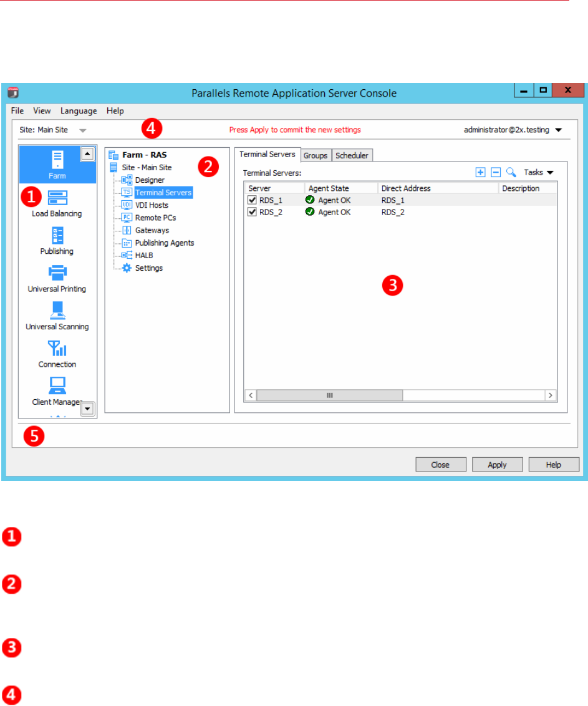The height and width of the screenshot is (706, 588).
Task: Click the Terminal Servers TS tree icon
Action: (127, 192)
